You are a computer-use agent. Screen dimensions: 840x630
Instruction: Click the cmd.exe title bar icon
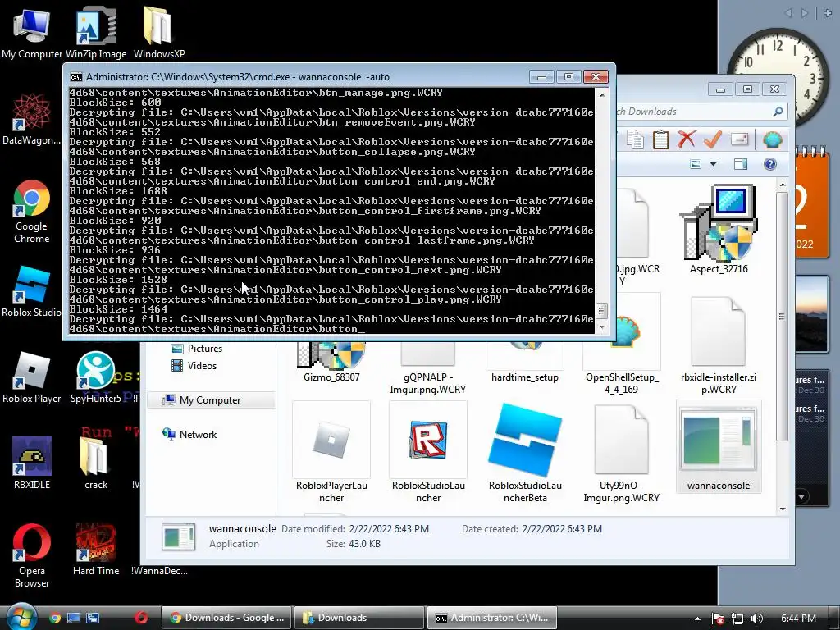pyautogui.click(x=76, y=77)
